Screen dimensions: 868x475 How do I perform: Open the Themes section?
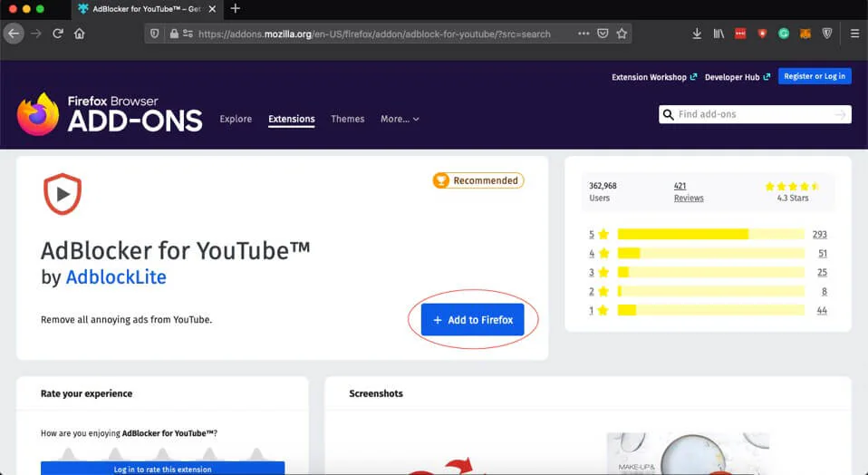pyautogui.click(x=348, y=119)
